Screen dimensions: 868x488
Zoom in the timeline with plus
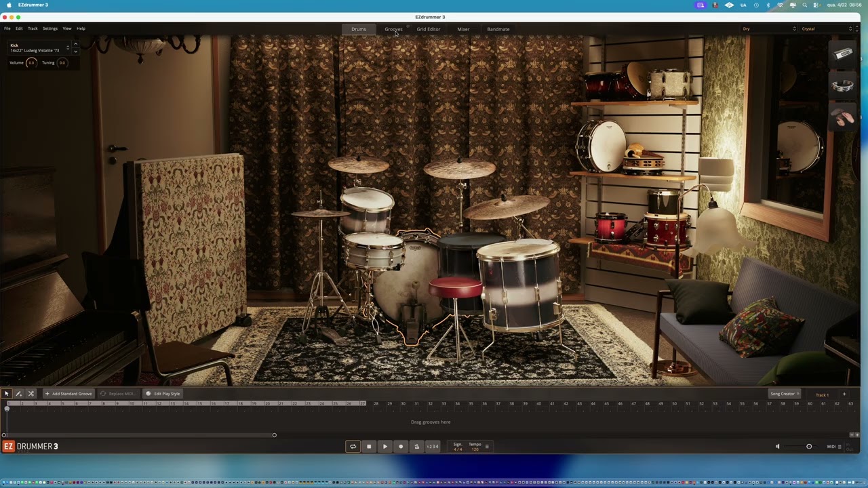coord(857,434)
